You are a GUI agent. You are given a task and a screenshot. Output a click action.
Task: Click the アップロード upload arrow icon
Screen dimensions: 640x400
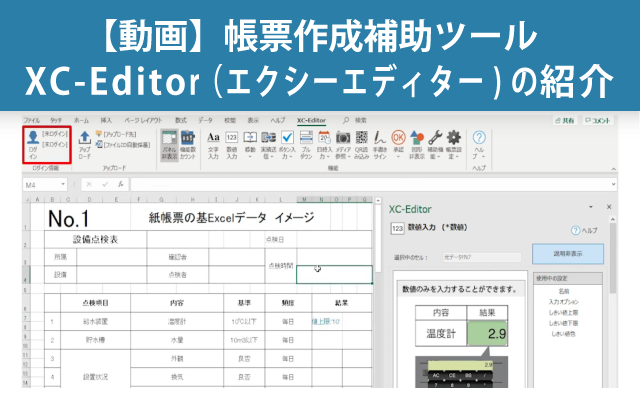pos(84,144)
